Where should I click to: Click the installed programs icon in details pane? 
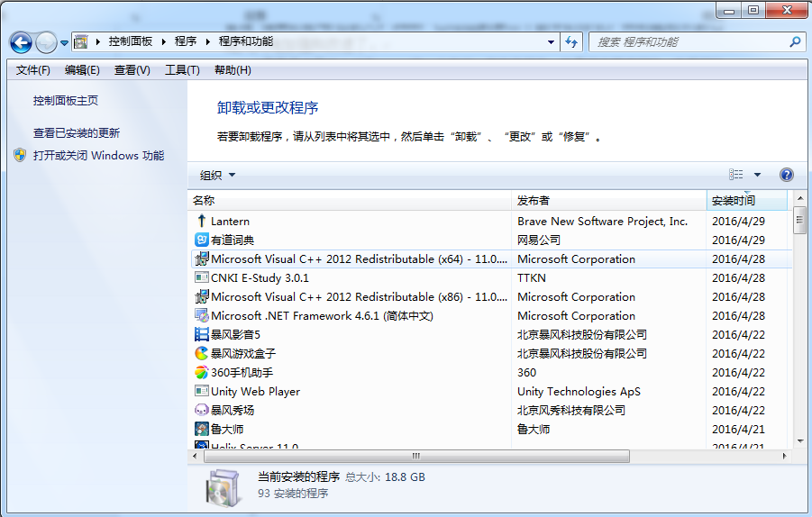pyautogui.click(x=224, y=488)
